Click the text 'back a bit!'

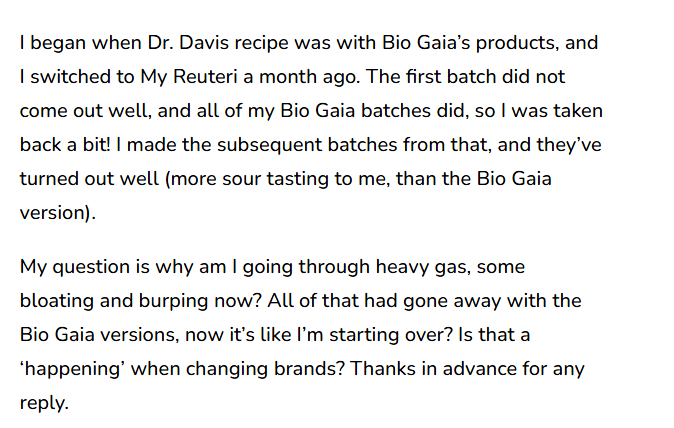tap(65, 145)
